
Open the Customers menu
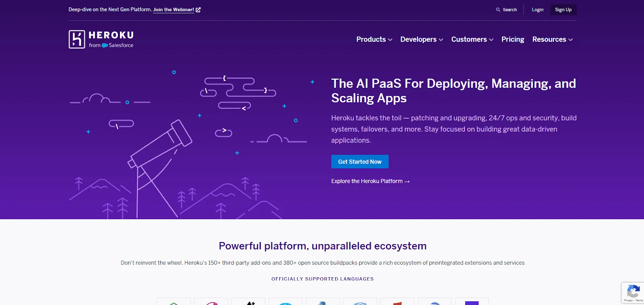pos(472,39)
